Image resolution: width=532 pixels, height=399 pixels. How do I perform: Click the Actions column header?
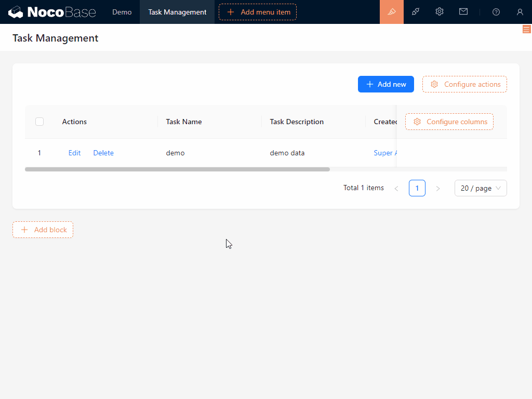click(74, 122)
